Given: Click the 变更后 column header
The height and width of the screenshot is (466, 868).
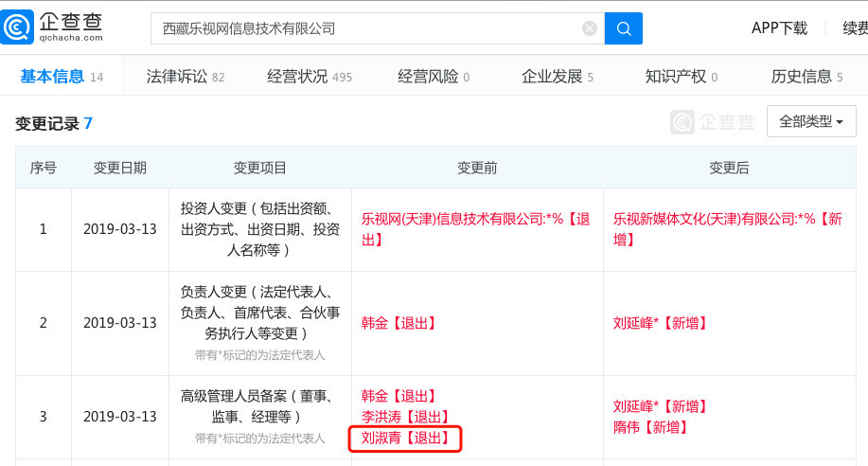Looking at the screenshot, I should (x=729, y=168).
